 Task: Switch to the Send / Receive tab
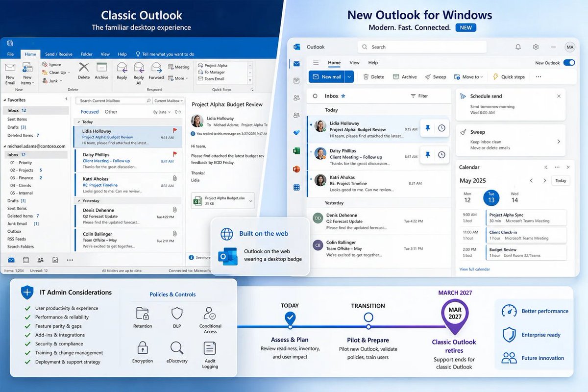58,54
